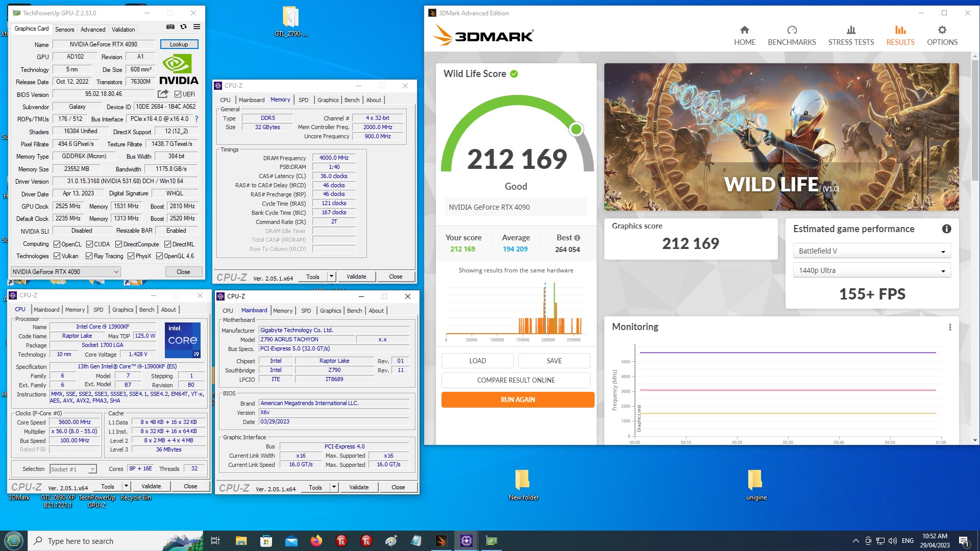Open SPD tab in CPU-Z Memory window
This screenshot has width=980, height=551.
pos(303,100)
